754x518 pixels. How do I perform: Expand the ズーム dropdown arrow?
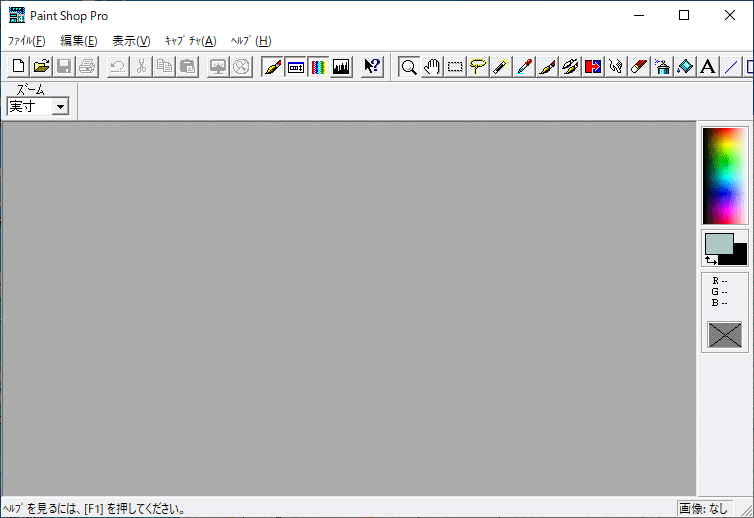coord(61,106)
